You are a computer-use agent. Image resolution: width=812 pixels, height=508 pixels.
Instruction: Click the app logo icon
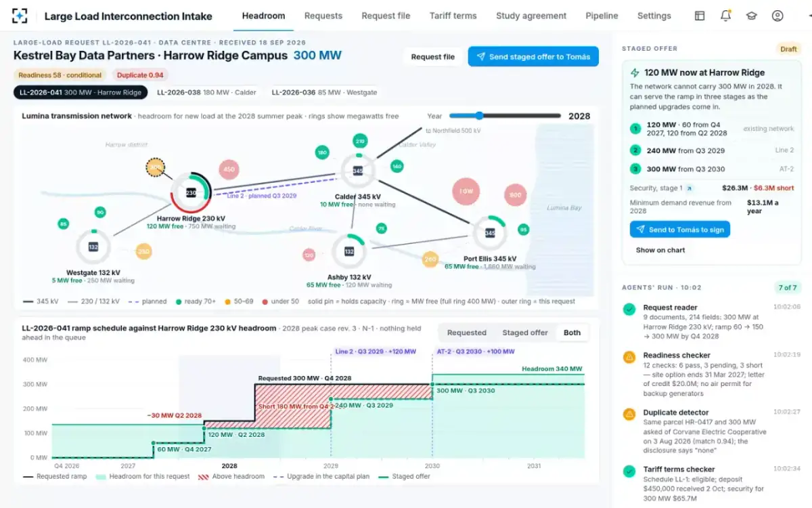[x=20, y=16]
